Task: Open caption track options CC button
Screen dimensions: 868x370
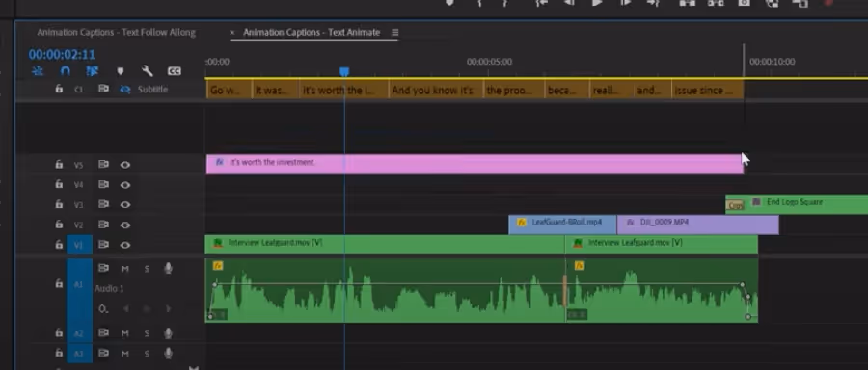Action: [174, 71]
